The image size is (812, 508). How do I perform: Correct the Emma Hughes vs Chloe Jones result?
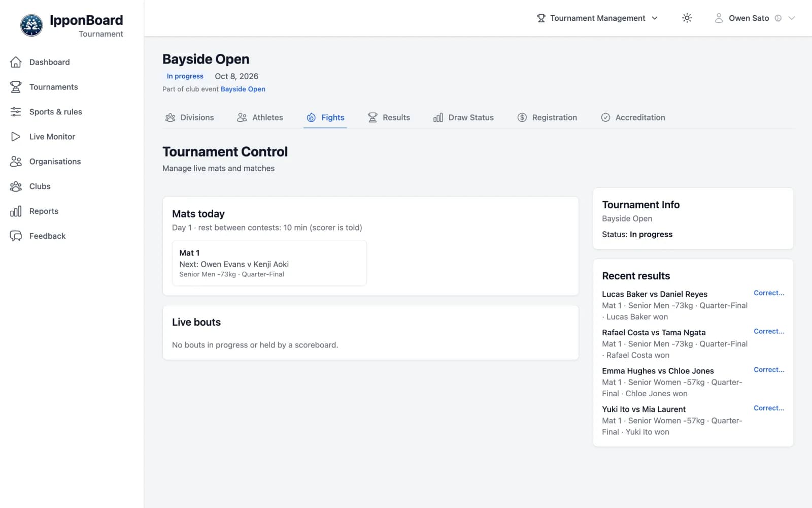768,370
